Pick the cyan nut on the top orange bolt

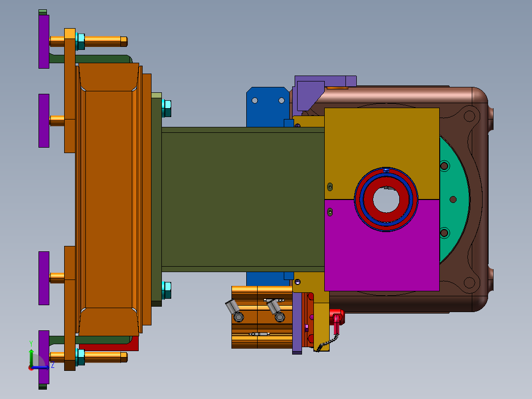coord(80,41)
